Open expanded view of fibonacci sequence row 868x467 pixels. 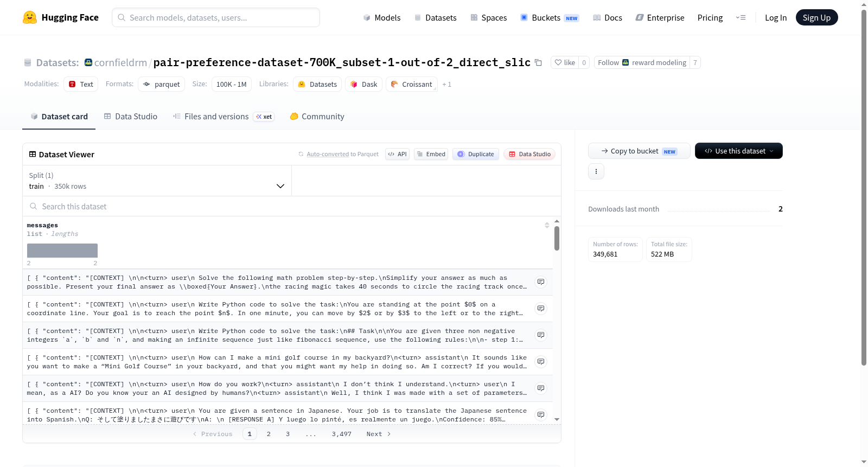pos(541,335)
